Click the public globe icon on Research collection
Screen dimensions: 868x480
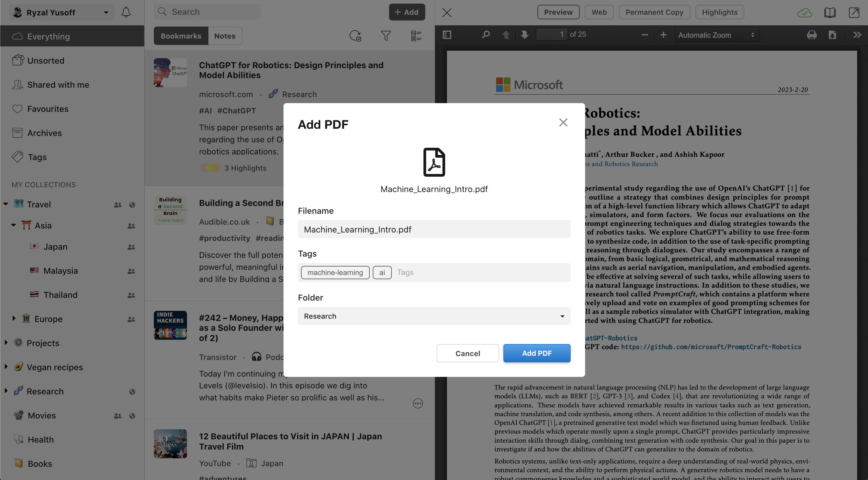tap(132, 391)
